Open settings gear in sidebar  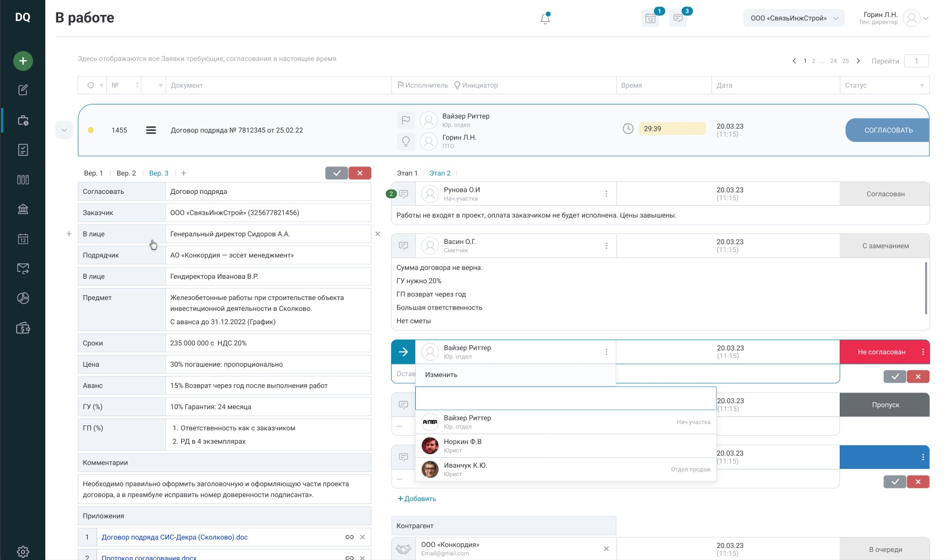23,551
